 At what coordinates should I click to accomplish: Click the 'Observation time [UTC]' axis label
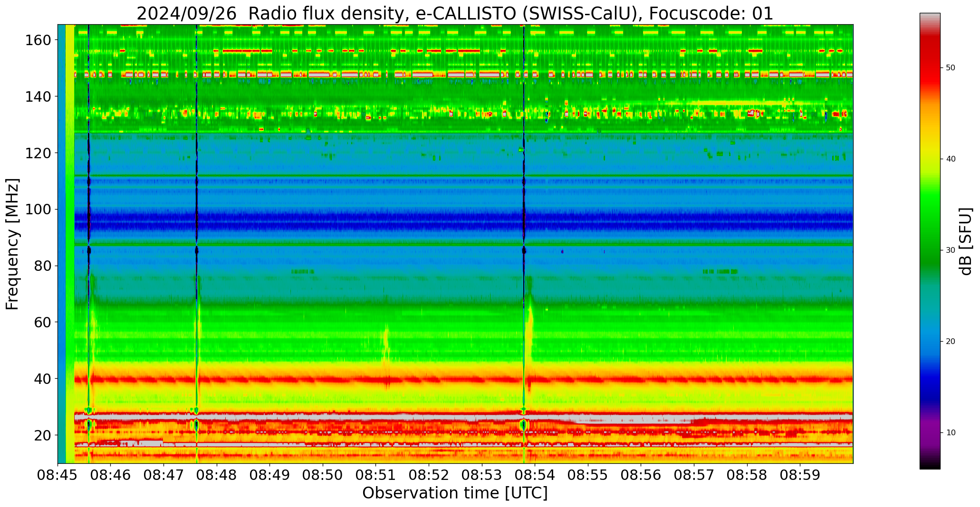[455, 493]
